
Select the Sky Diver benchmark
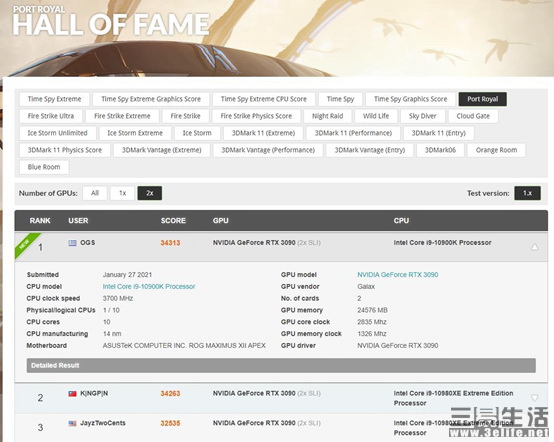coord(423,116)
